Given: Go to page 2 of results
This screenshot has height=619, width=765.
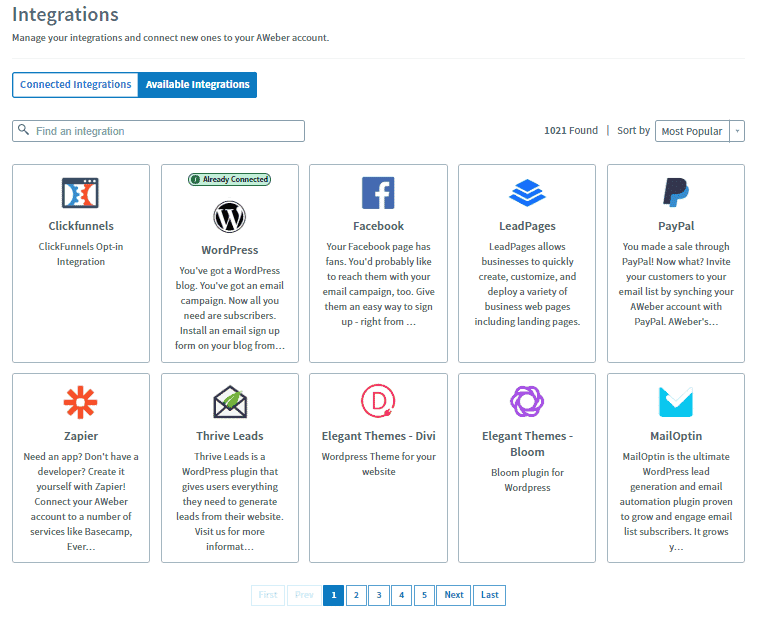Looking at the screenshot, I should pos(356,595).
